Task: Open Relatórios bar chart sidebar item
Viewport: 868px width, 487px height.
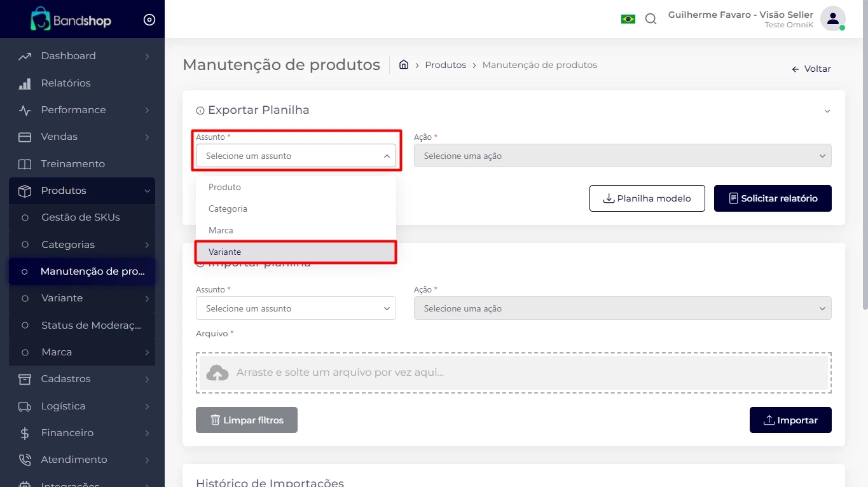Action: pyautogui.click(x=65, y=83)
